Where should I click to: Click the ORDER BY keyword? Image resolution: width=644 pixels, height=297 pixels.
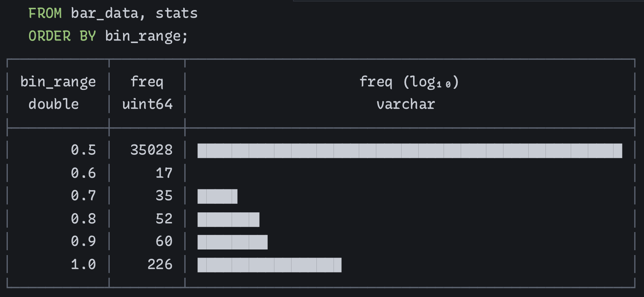(62, 36)
